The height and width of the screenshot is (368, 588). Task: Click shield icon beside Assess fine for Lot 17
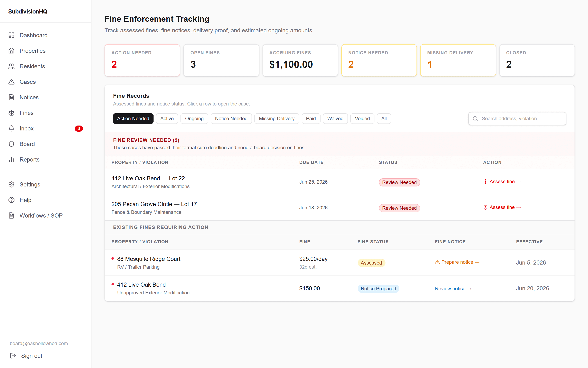point(486,207)
